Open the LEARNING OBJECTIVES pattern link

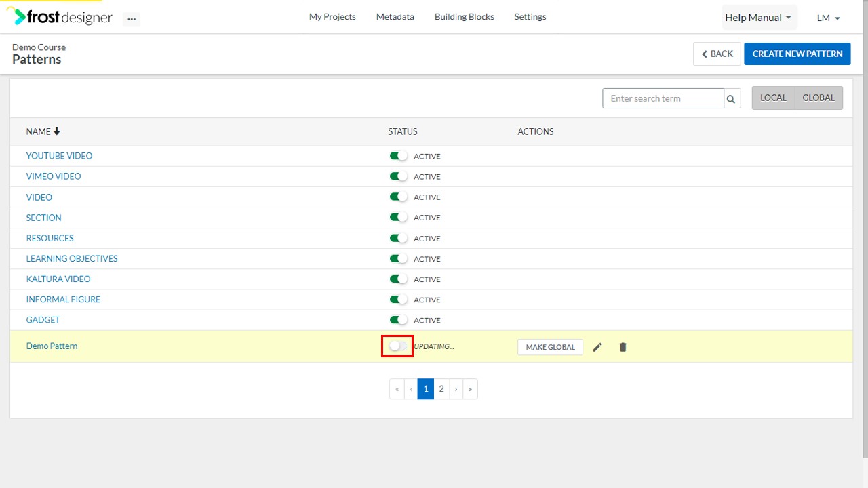(72, 258)
